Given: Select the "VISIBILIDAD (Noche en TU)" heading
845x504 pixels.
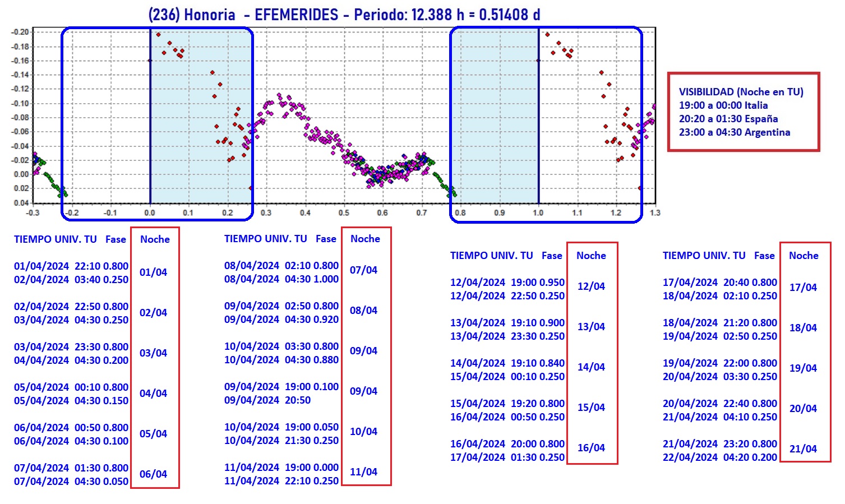Looking at the screenshot, I should point(741,92).
